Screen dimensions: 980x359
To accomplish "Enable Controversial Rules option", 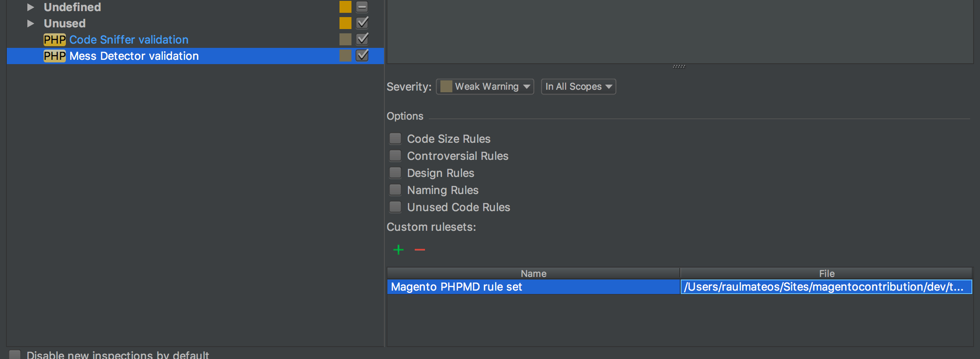I will pyautogui.click(x=395, y=156).
